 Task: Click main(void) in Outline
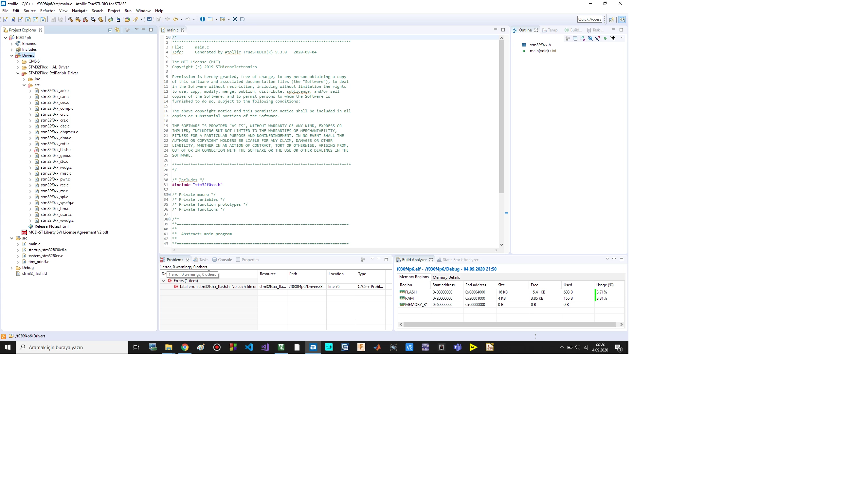[539, 51]
